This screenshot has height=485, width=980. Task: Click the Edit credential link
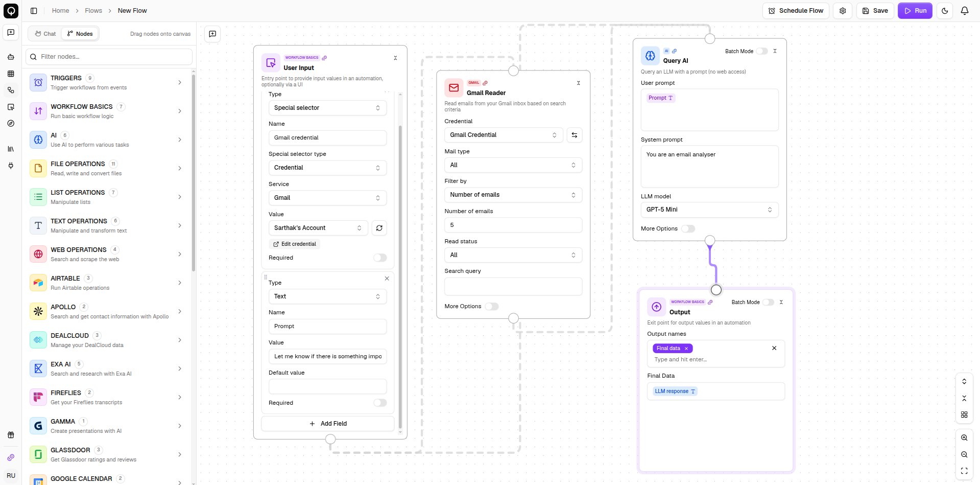[x=294, y=244]
